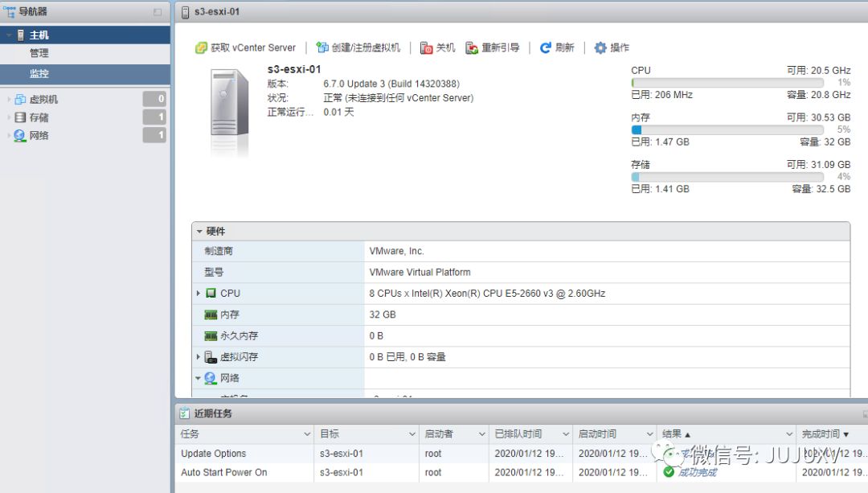Open the 任务 column dropdown
Viewport: 868px width, 493px height.
307,433
